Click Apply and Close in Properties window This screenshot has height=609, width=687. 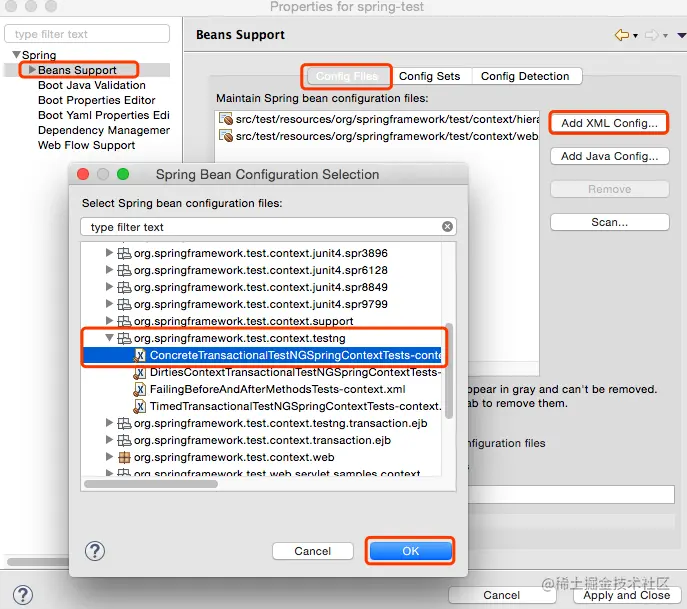click(x=627, y=595)
